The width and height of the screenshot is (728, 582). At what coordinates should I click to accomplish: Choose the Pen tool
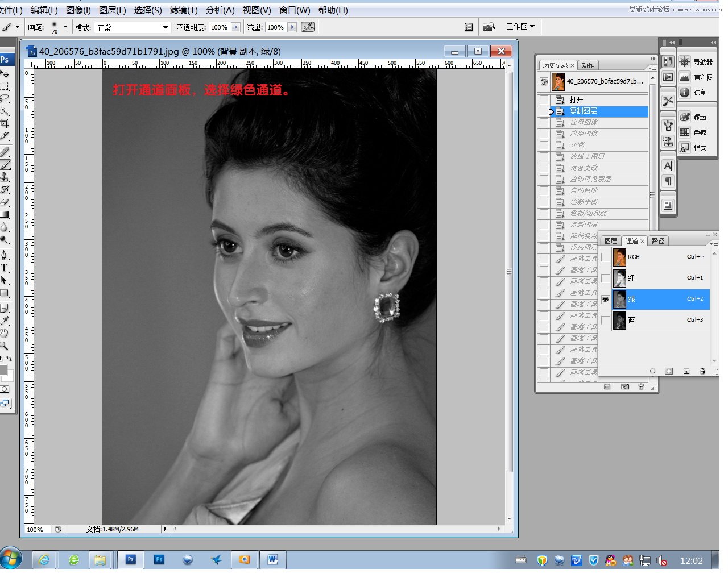pyautogui.click(x=5, y=255)
